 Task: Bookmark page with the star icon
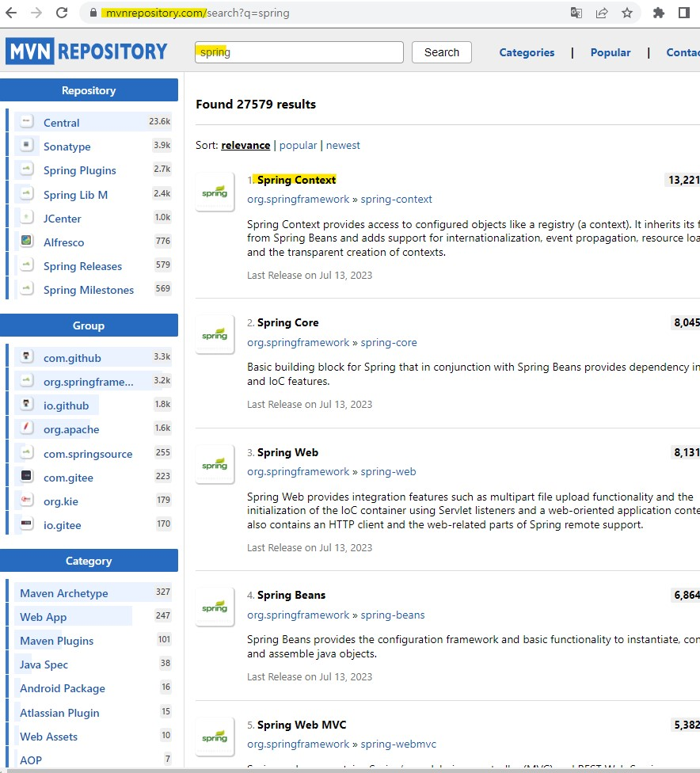[x=627, y=13]
